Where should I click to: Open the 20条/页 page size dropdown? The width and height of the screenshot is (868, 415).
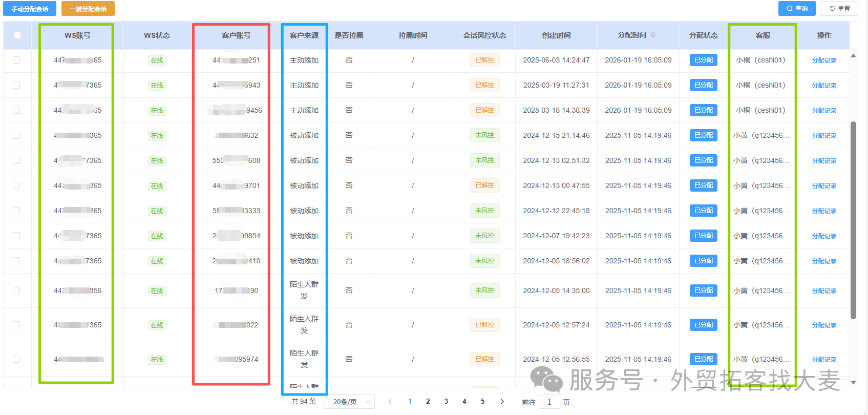pos(349,402)
